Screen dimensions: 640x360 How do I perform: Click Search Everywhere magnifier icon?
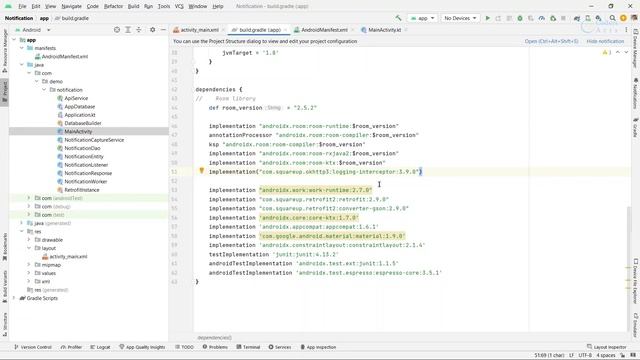[612, 18]
